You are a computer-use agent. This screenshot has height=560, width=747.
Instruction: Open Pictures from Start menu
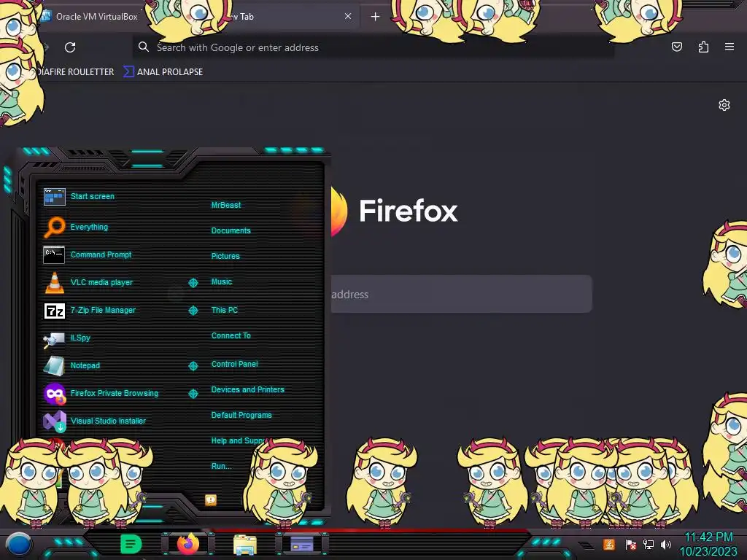[225, 256]
